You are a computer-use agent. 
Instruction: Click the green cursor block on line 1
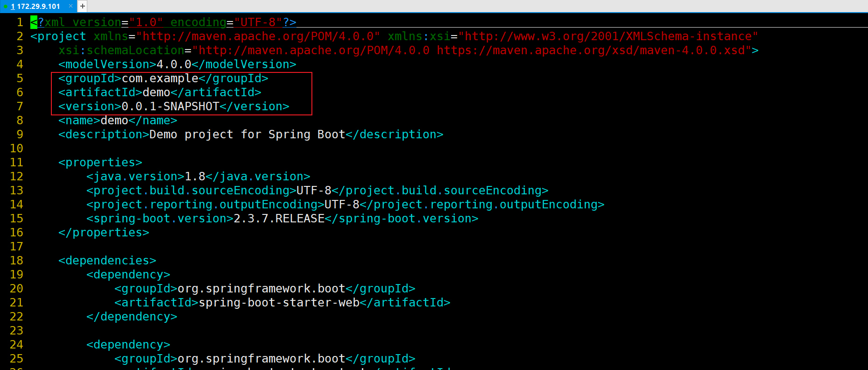pyautogui.click(x=34, y=22)
